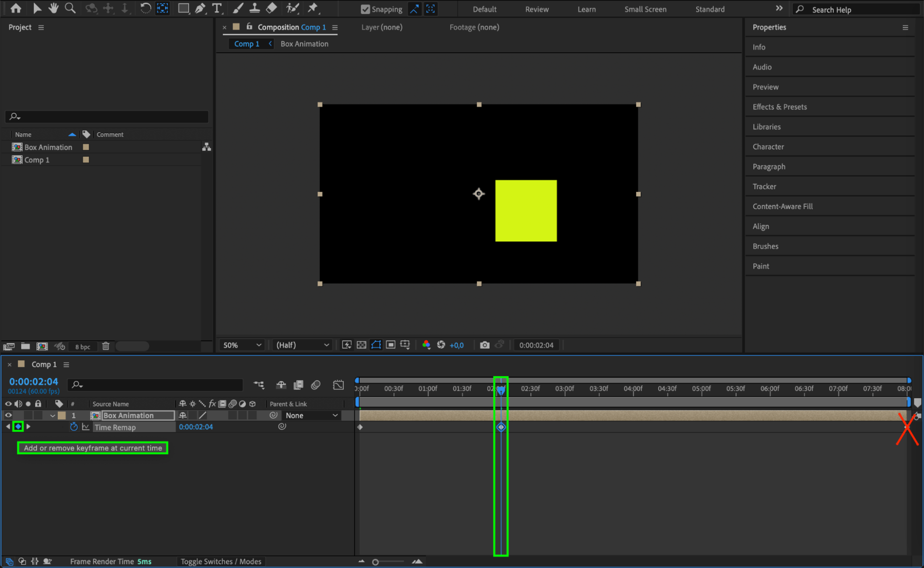The image size is (924, 568).
Task: Click Toggle Switches / Modes button
Action: [x=221, y=562]
